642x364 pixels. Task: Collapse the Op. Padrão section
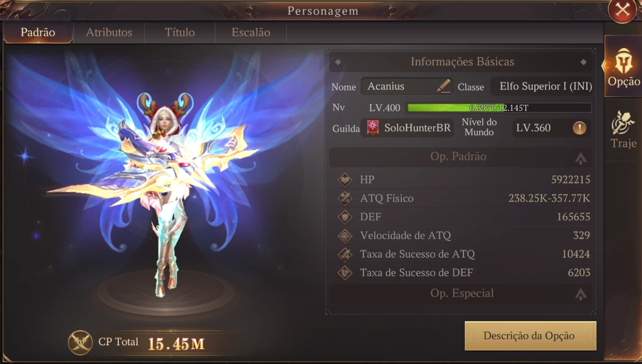[x=581, y=158]
